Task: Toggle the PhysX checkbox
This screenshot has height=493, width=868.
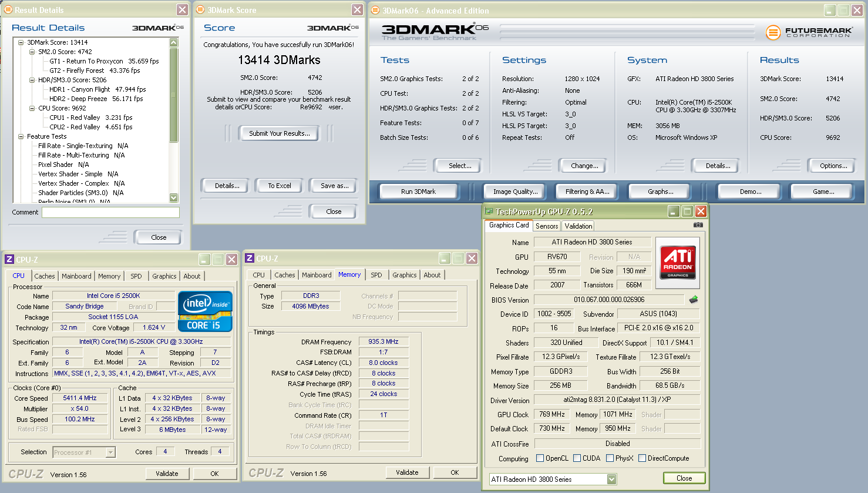Action: (x=610, y=458)
